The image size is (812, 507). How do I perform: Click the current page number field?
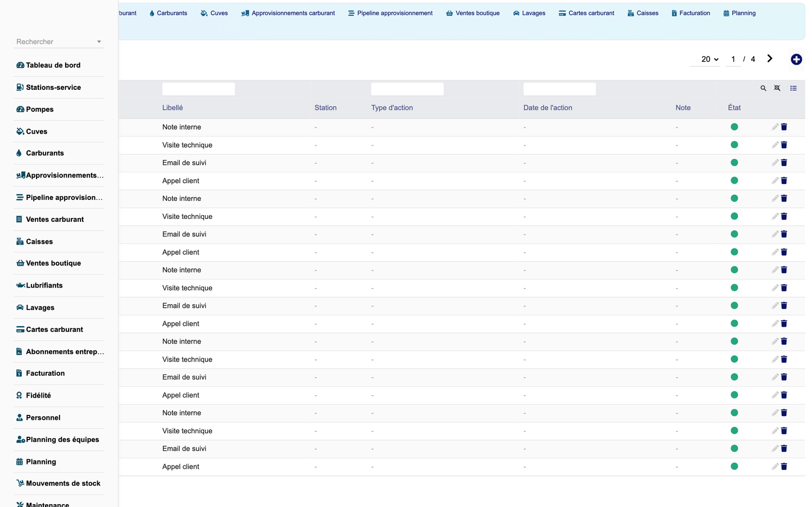(733, 59)
